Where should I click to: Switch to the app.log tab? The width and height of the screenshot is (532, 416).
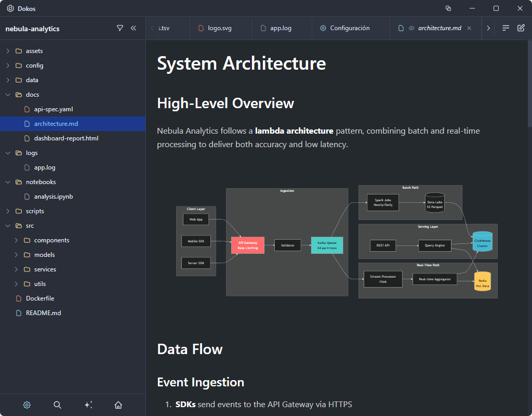[282, 28]
